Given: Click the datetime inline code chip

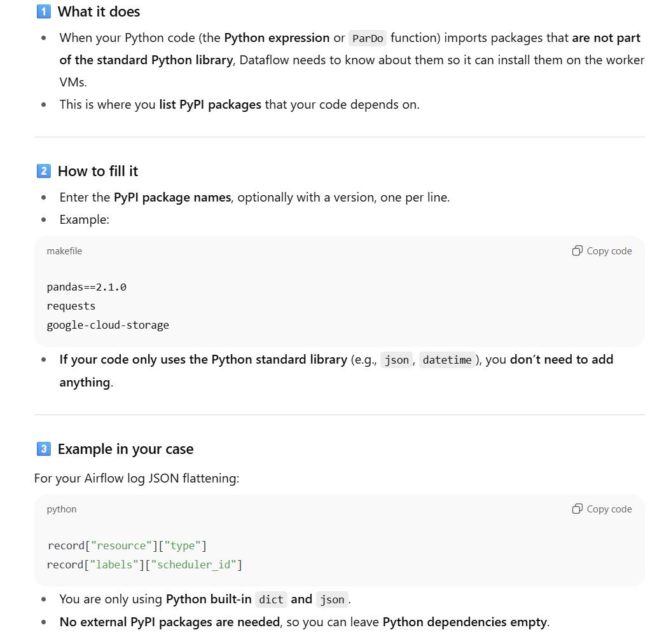Looking at the screenshot, I should tap(447, 360).
